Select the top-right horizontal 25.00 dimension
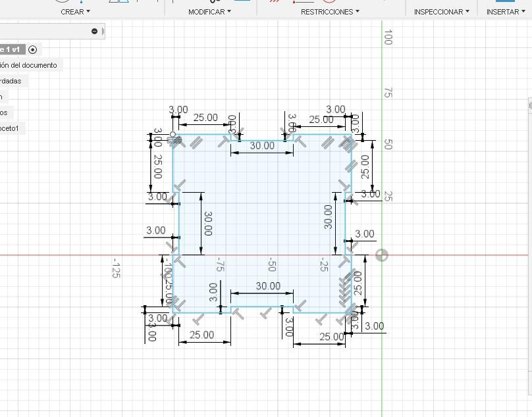Image resolution: width=532 pixels, height=417 pixels. click(x=321, y=119)
